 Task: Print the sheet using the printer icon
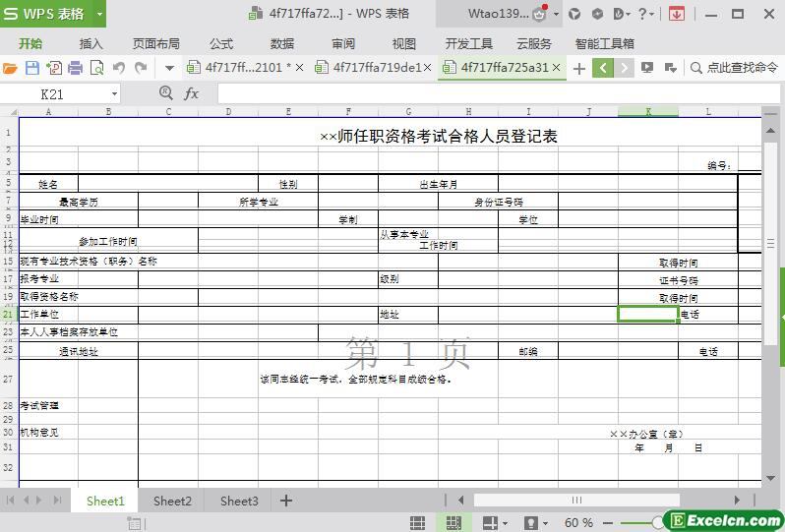[x=75, y=68]
